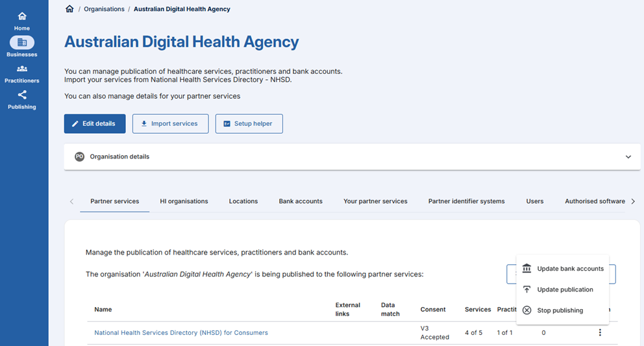Select the Partner services tab
This screenshot has height=346, width=644.
tap(115, 201)
